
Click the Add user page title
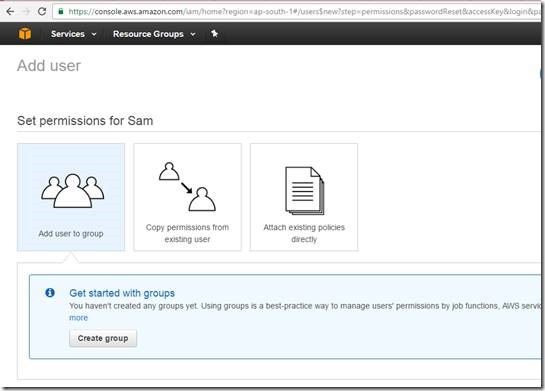coord(49,66)
